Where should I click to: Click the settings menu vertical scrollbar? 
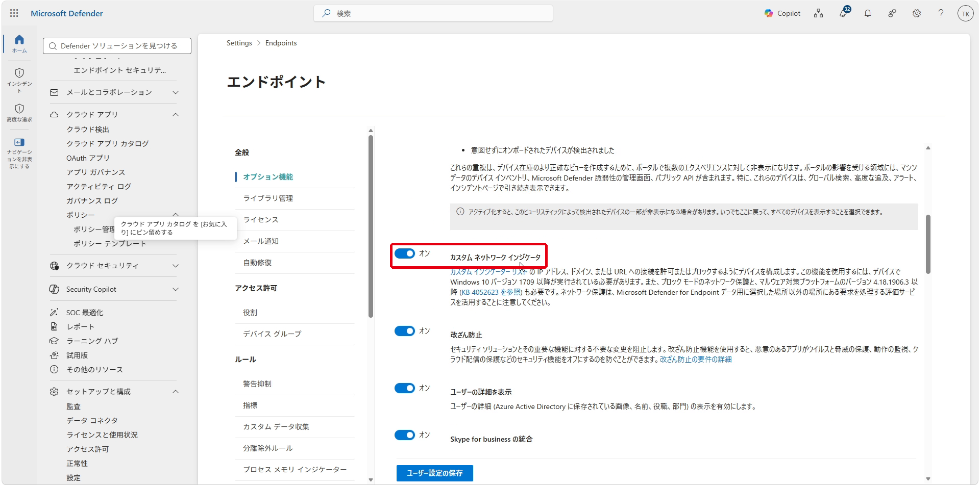pos(371,225)
